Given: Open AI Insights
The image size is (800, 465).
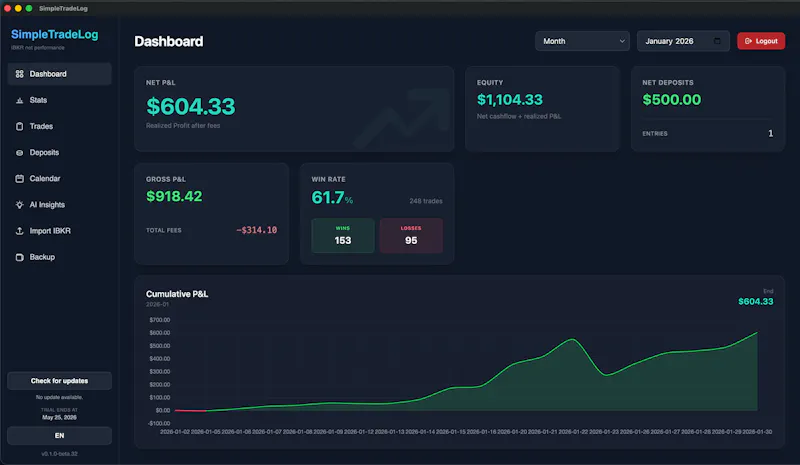Looking at the screenshot, I should (x=59, y=205).
